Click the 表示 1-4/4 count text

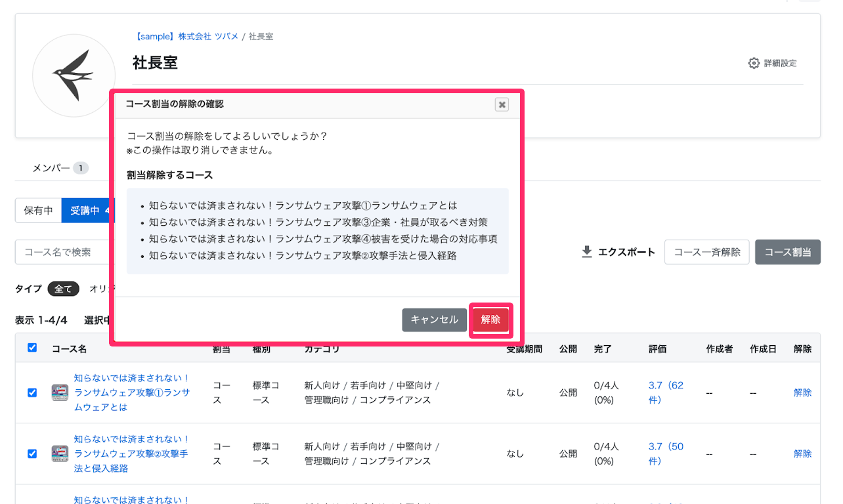pyautogui.click(x=41, y=320)
